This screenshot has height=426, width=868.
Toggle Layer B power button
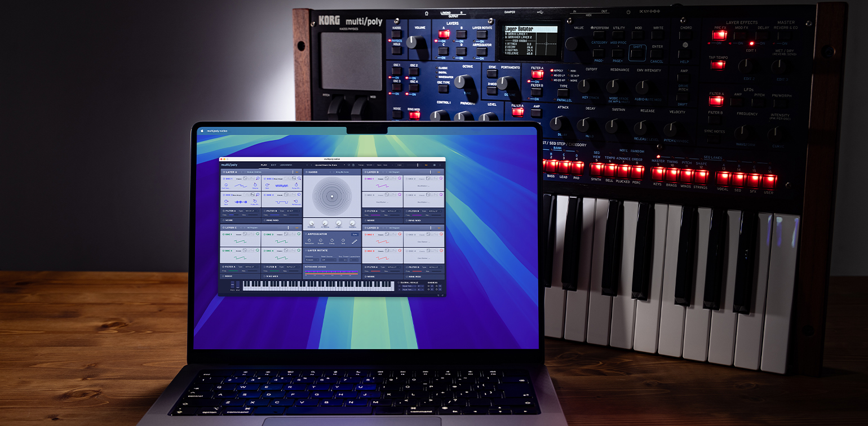[x=365, y=172]
